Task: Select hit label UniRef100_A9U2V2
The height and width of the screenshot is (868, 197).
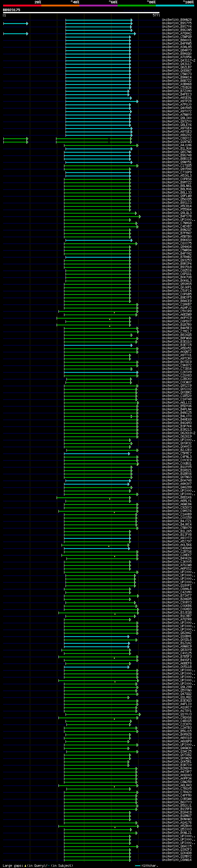Action: pyautogui.click(x=177, y=135)
